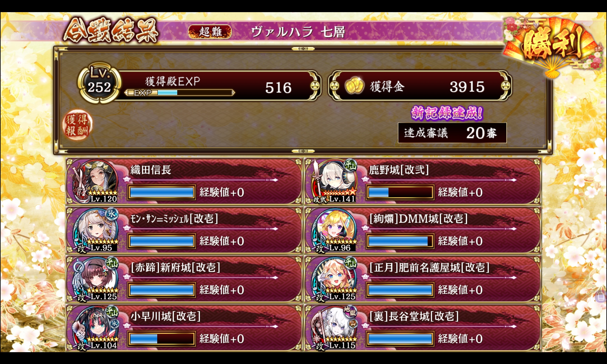Viewport: 607px width, 364px height.
Task: Select the 鹿野城[改弐] character portrait
Action: [334, 181]
